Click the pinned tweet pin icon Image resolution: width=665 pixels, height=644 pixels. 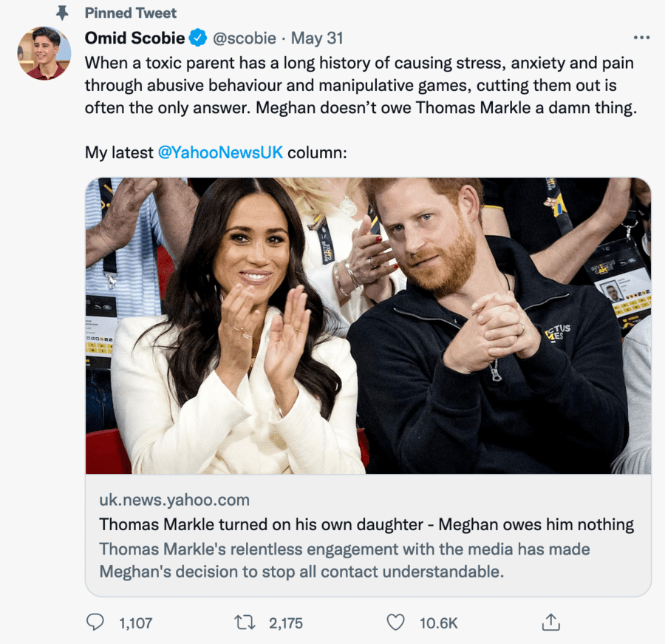[x=61, y=13]
